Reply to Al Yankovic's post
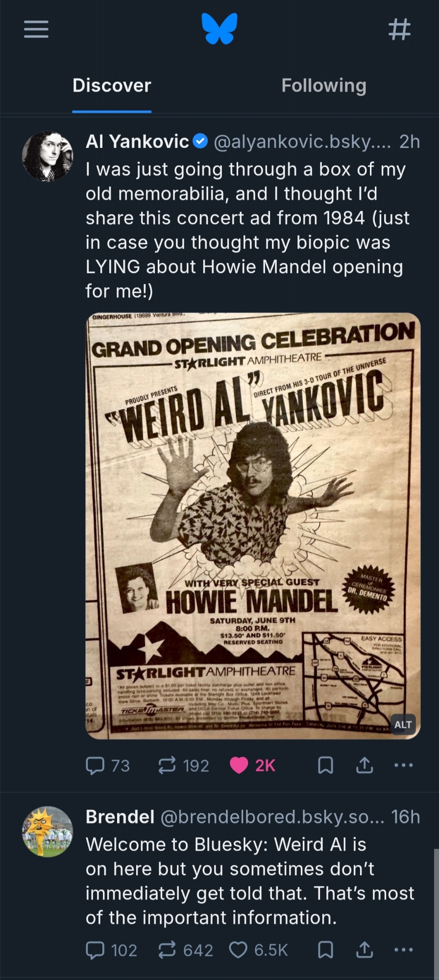439x980 pixels. [95, 765]
